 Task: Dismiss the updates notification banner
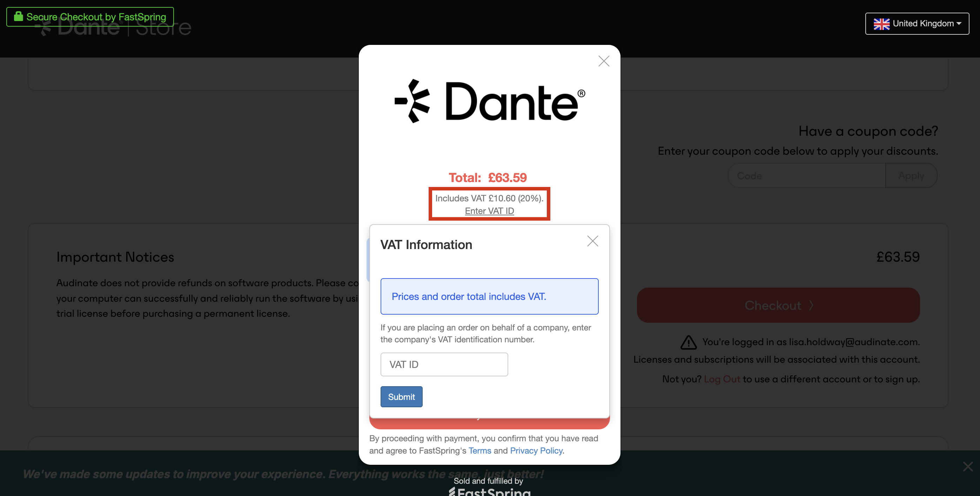(967, 466)
